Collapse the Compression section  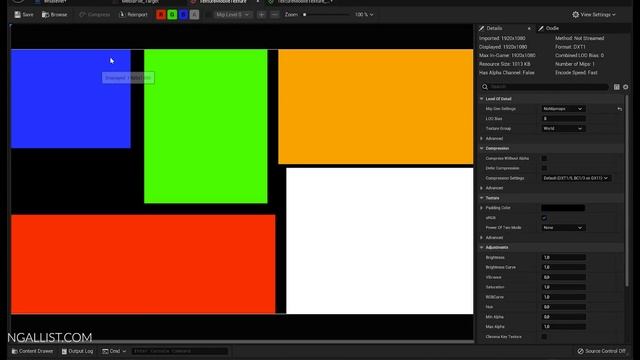point(482,148)
